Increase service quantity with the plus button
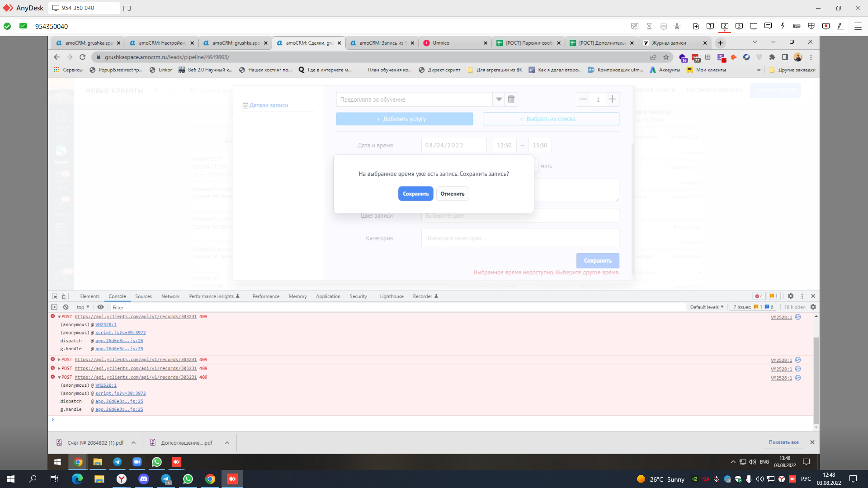The height and width of the screenshot is (488, 868). point(612,99)
